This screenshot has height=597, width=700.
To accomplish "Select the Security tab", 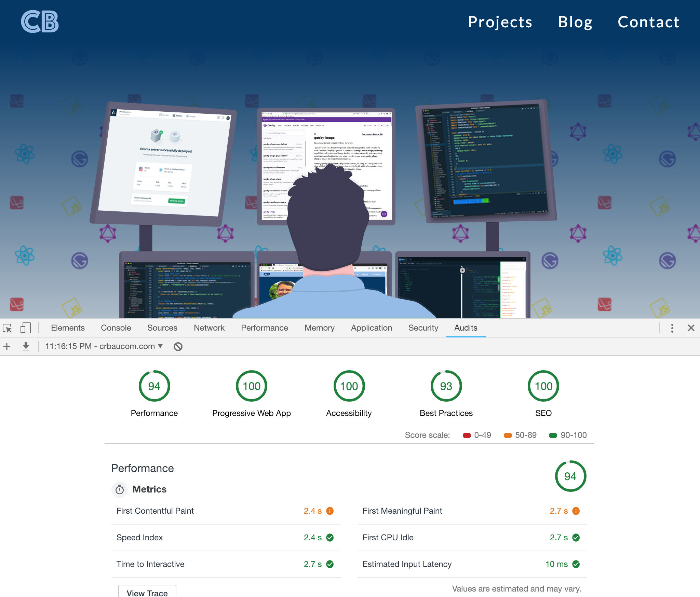I will point(423,328).
